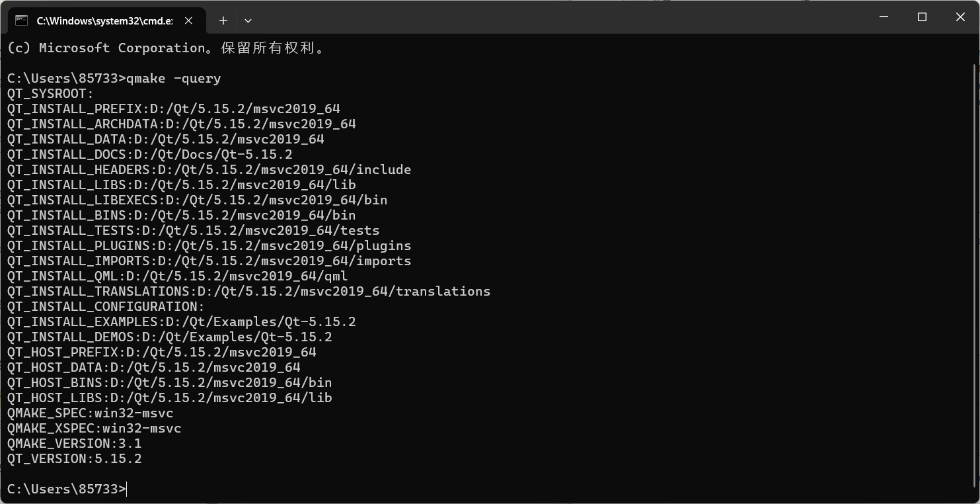Click the cmd icon in the tab
This screenshot has height=504, width=980.
22,21
